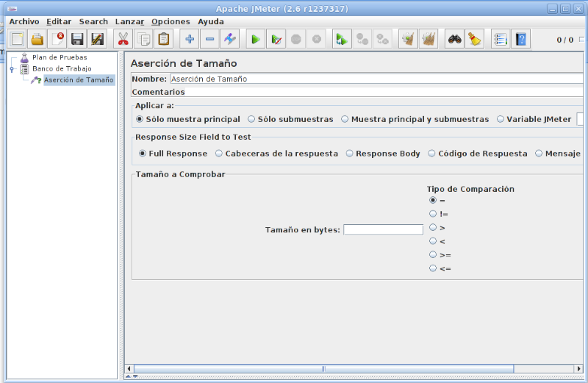Select Full Response radio
Image resolution: width=588 pixels, height=383 pixels.
coord(173,154)
